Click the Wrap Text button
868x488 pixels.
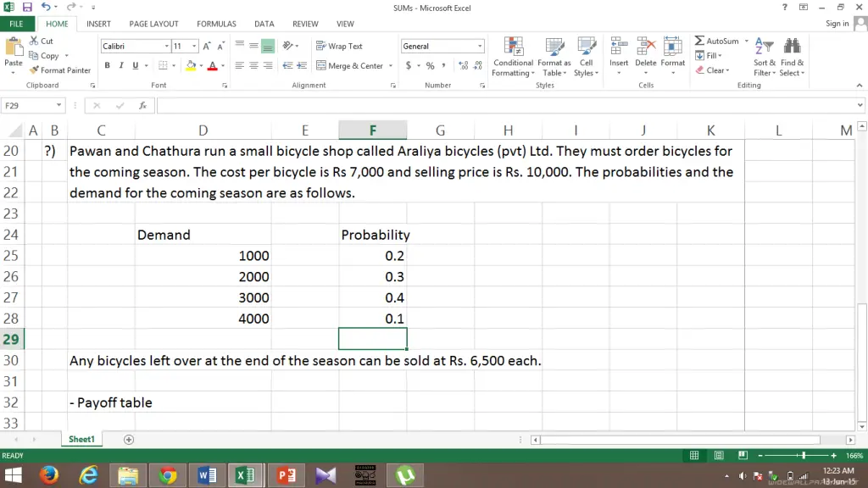[339, 47]
